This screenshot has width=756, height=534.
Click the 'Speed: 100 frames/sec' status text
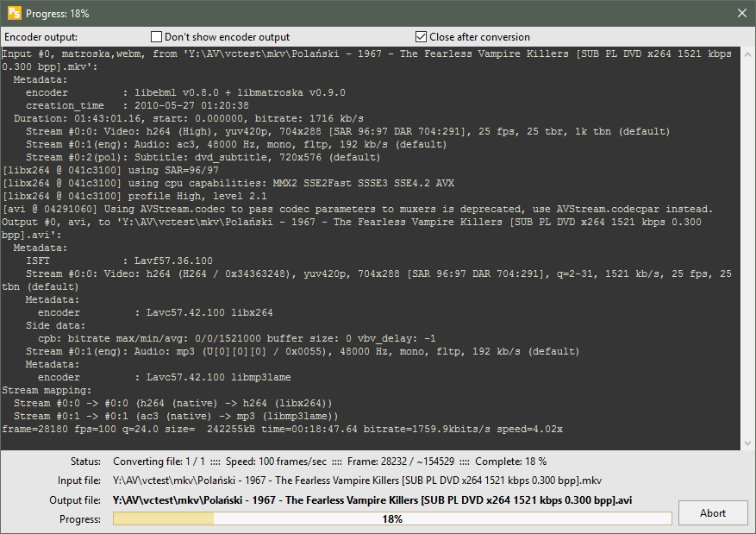coord(276,462)
